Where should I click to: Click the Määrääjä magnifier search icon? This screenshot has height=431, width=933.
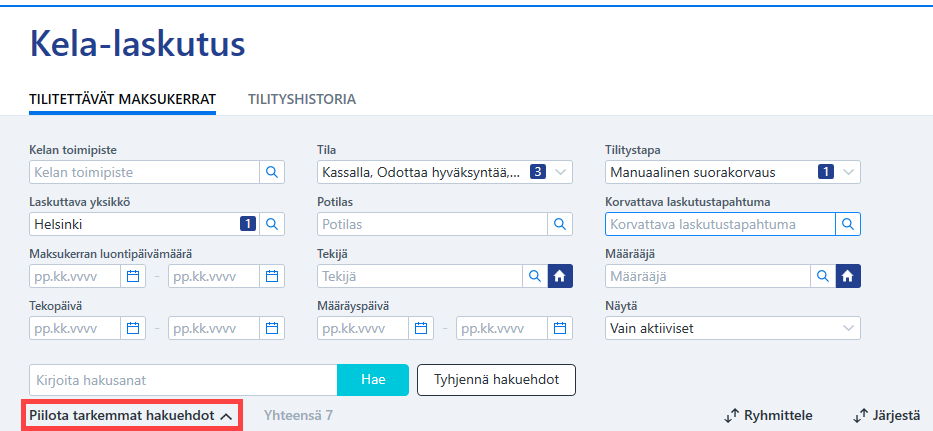[823, 276]
